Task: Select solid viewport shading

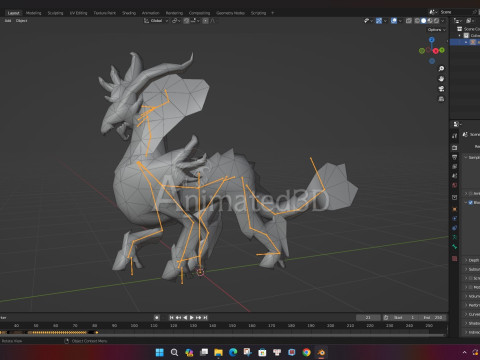Action: 424,21
